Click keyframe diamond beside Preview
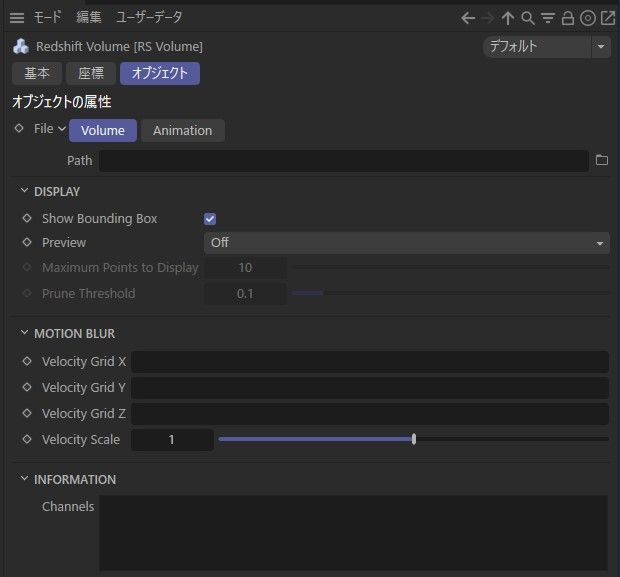The width and height of the screenshot is (620, 577). tap(27, 242)
